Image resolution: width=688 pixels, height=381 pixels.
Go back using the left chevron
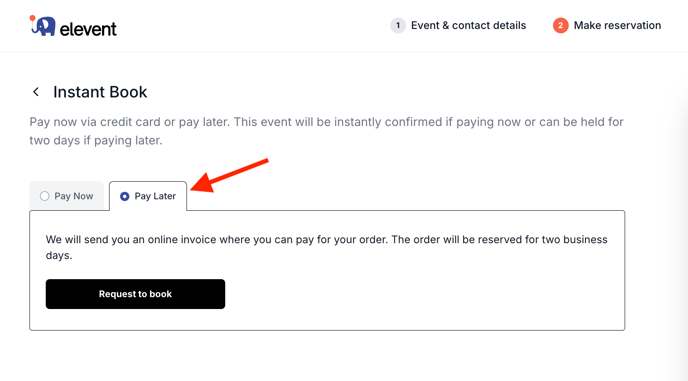[36, 92]
